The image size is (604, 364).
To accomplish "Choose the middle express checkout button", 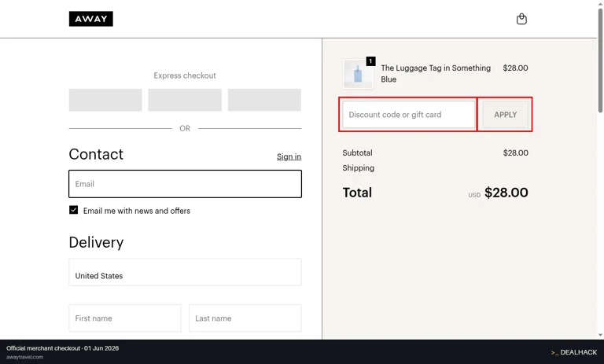I will pos(185,100).
